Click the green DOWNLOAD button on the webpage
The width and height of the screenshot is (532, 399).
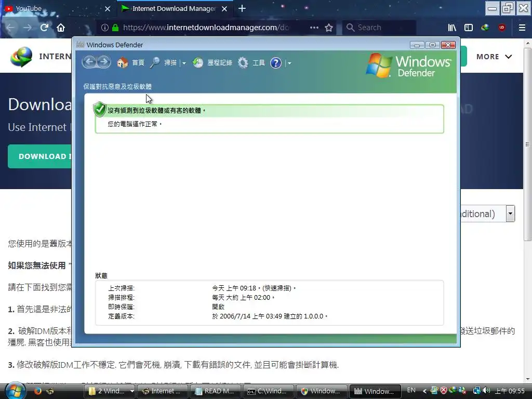coord(39,156)
